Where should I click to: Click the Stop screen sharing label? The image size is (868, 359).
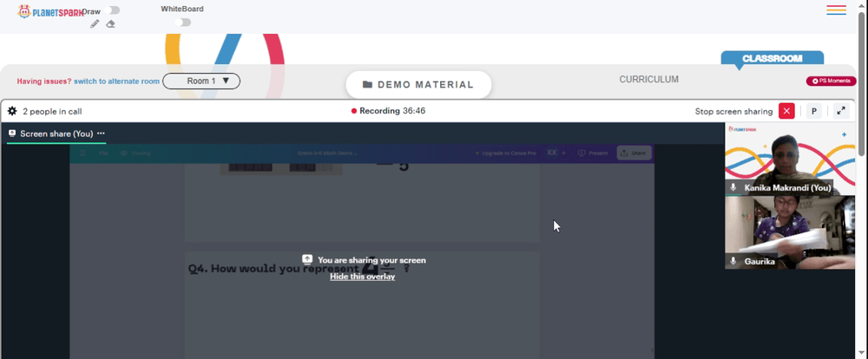pyautogui.click(x=733, y=111)
